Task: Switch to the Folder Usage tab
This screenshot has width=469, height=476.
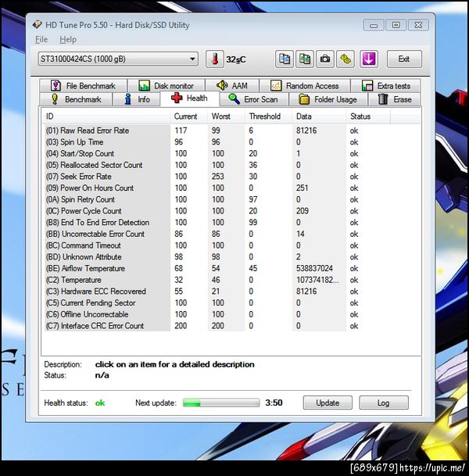Action: [x=328, y=99]
